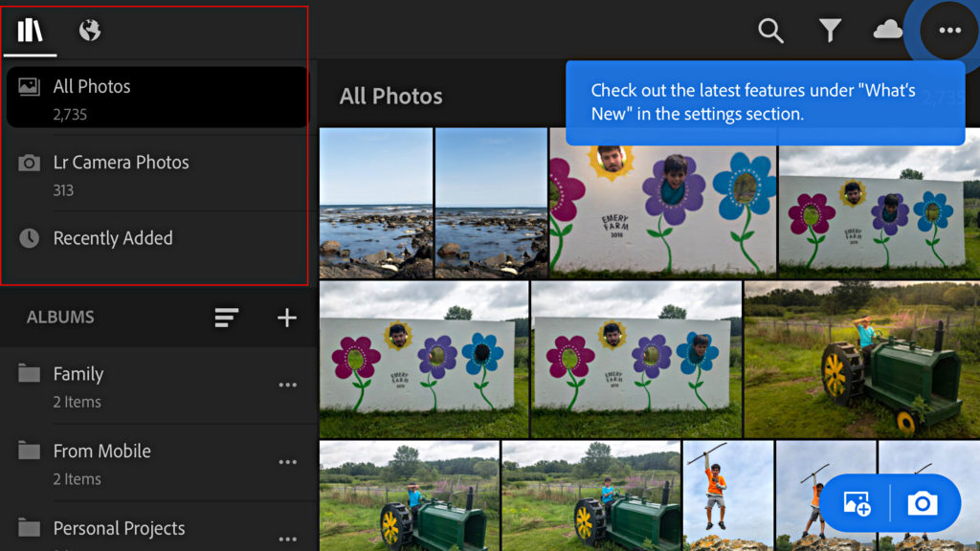The image size is (980, 551).
Task: Dismiss the What's New tooltip message
Action: [x=765, y=102]
